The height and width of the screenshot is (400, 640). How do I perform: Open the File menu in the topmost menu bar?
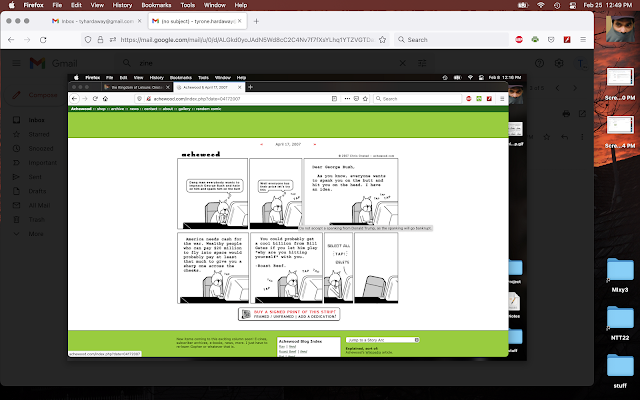(x=57, y=5)
